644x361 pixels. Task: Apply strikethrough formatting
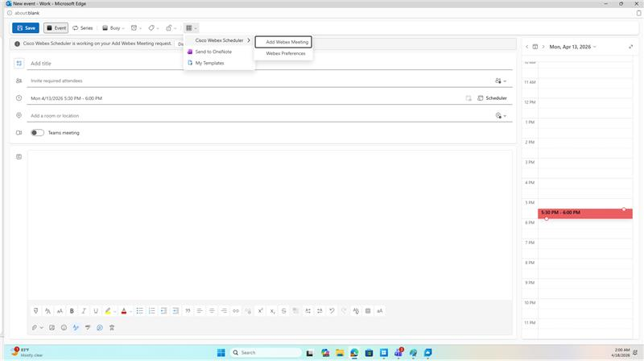(x=284, y=311)
